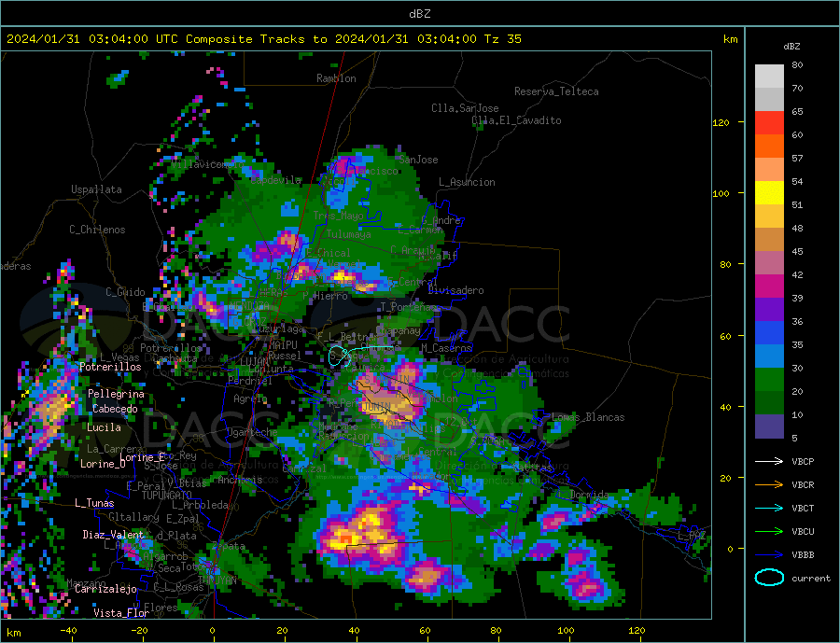Screen dimensions: 840x643
Task: Click the 'Lomas_Blancas' map label
Action: pyautogui.click(x=588, y=417)
